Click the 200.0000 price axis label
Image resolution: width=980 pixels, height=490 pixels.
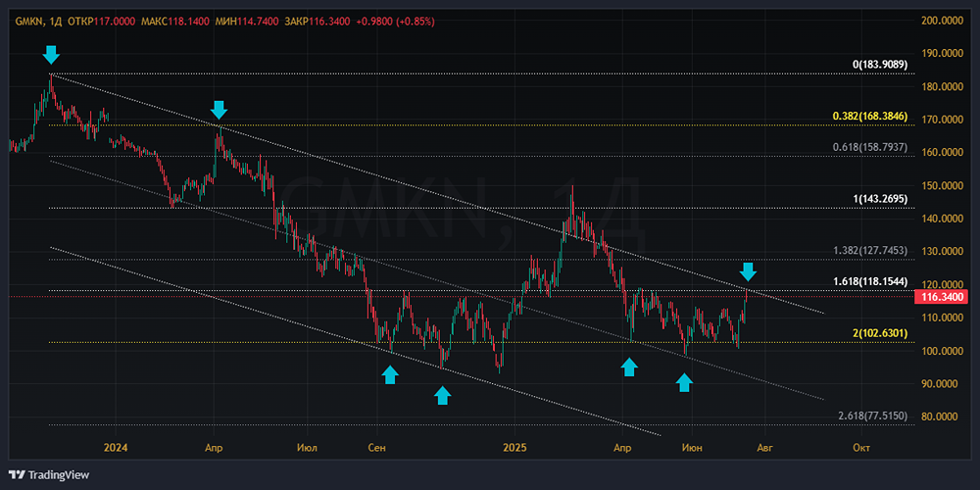point(941,21)
